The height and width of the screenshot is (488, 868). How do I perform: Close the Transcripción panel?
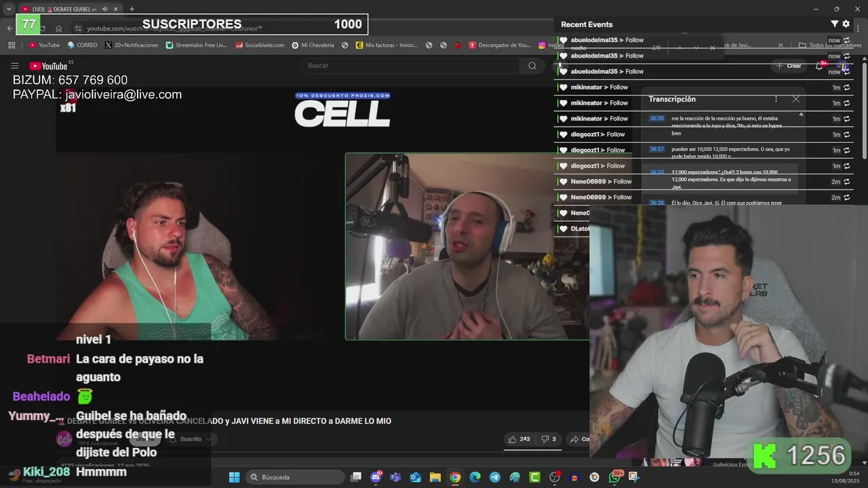(796, 99)
